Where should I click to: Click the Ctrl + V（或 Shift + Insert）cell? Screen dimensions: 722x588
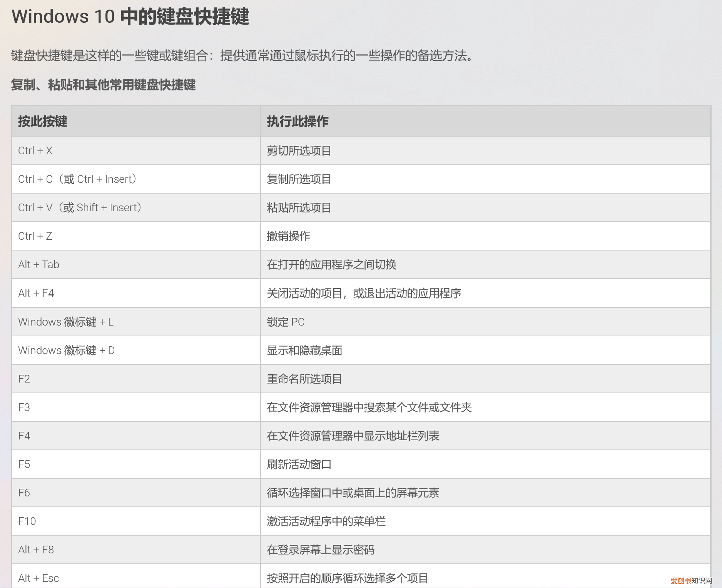click(80, 207)
